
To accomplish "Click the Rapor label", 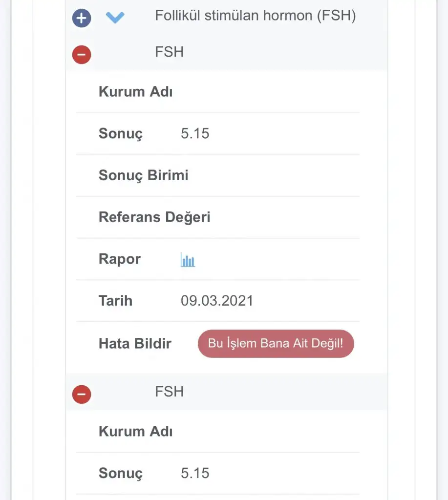I will coord(120,259).
